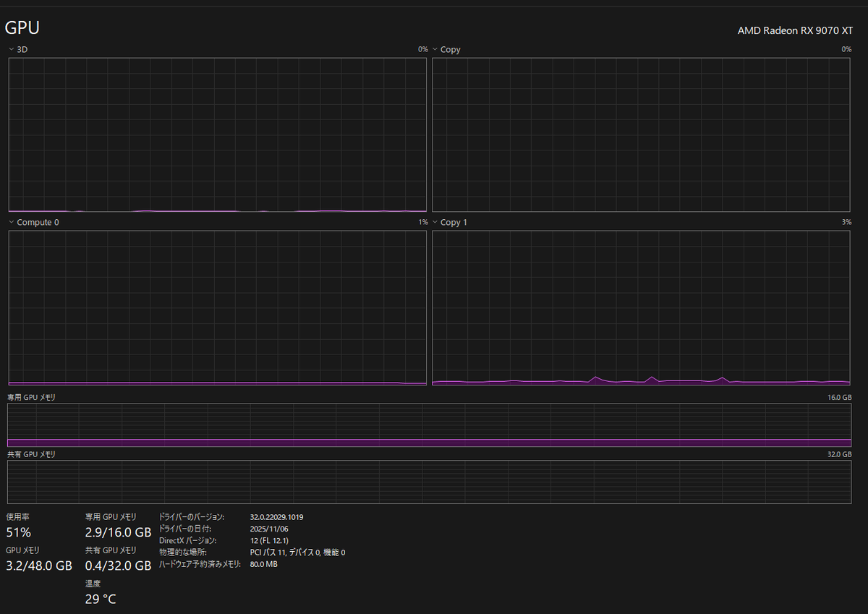Click the ハードウェア予約済みメモリ label
This screenshot has height=614, width=868.
(200, 564)
